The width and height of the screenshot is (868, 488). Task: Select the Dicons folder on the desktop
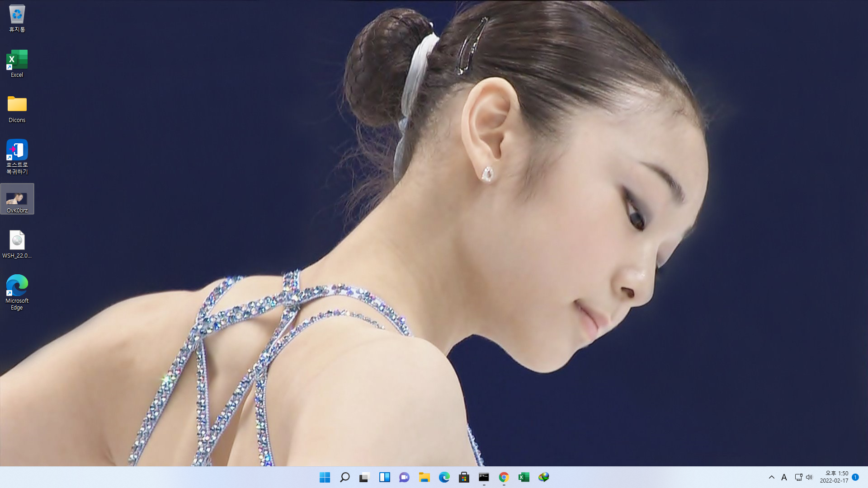point(17,109)
